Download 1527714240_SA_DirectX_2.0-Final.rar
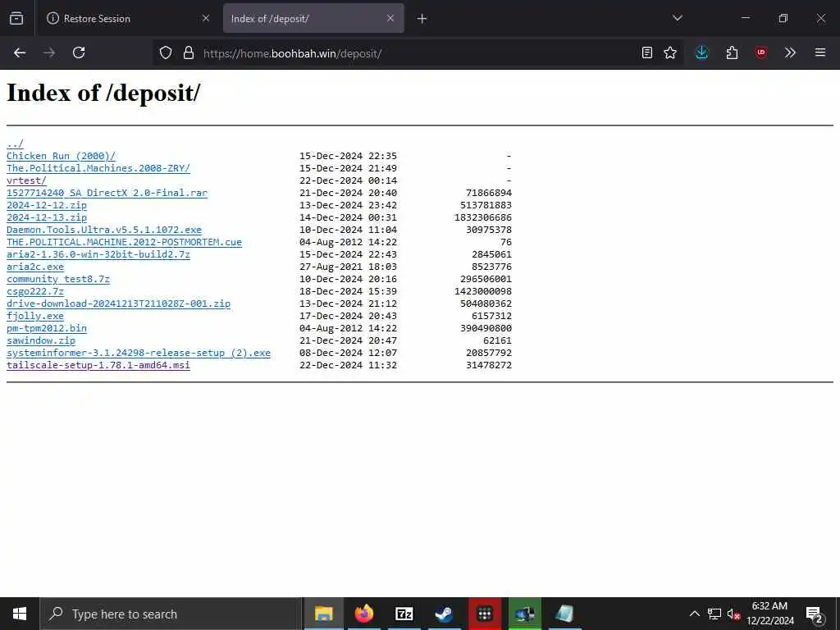This screenshot has width=840, height=630. coord(107,193)
